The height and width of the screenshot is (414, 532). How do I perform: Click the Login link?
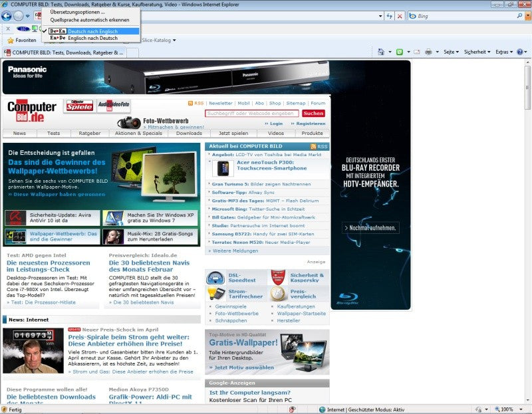pyautogui.click(x=276, y=124)
